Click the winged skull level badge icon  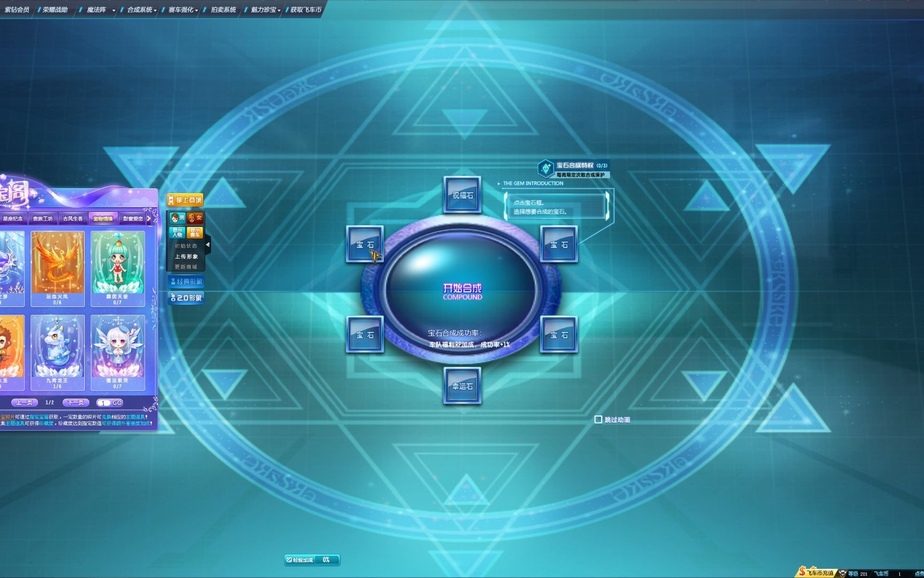[x=842, y=573]
